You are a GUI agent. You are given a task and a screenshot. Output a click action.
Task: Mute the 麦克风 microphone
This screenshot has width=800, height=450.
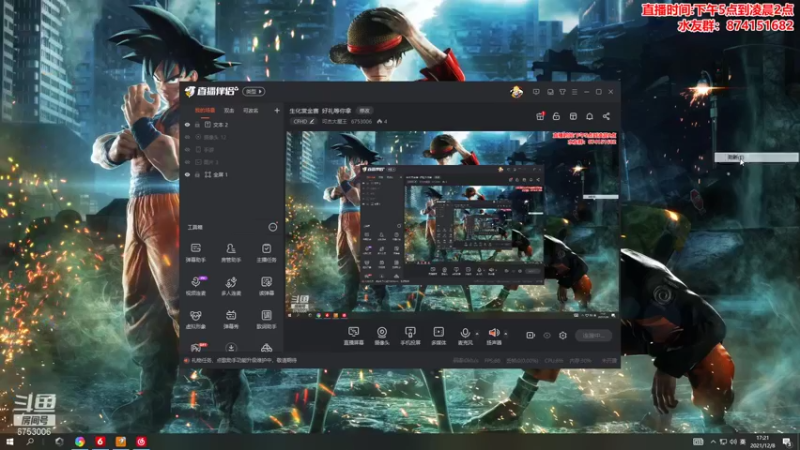(x=465, y=336)
